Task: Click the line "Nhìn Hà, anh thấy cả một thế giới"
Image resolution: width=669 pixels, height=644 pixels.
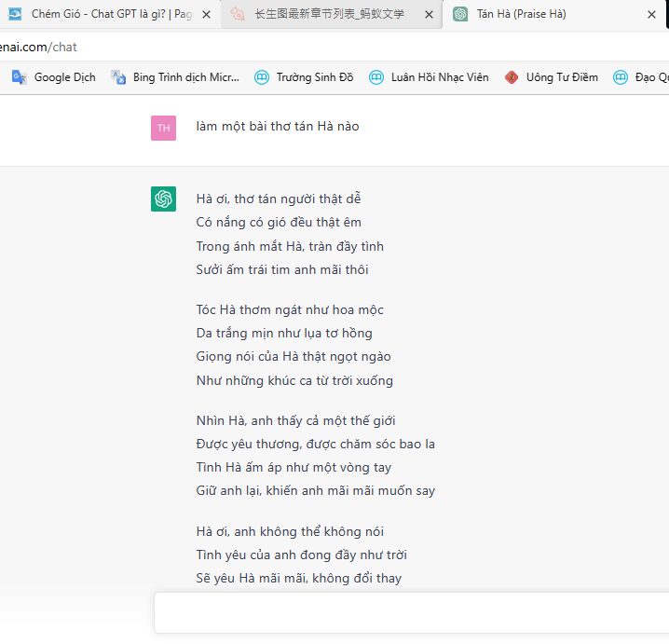Action: 295,420
